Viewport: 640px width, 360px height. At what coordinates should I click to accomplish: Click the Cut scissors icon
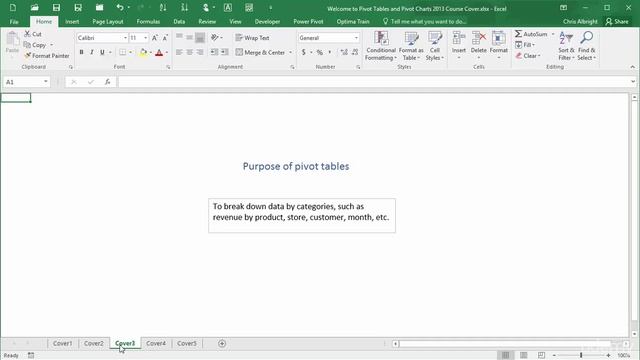[x=27, y=34]
